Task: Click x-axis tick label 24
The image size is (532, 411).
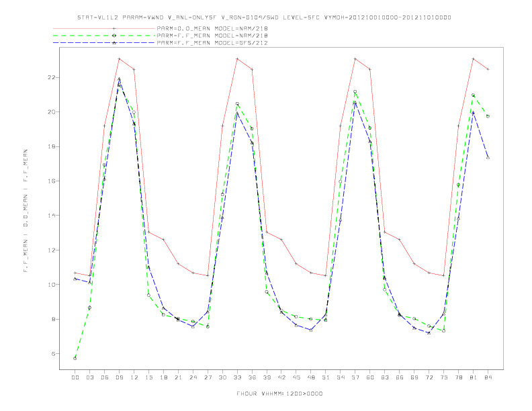Action: 193,377
